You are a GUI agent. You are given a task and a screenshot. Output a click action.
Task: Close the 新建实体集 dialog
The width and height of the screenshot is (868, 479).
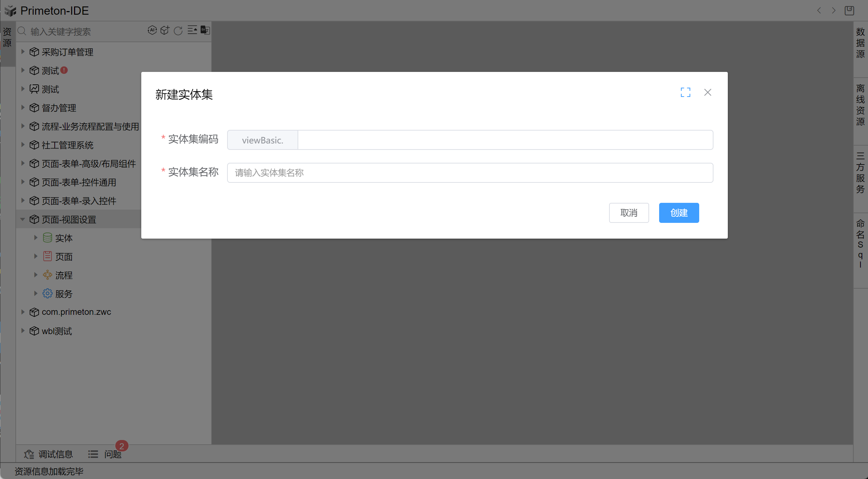coord(707,92)
